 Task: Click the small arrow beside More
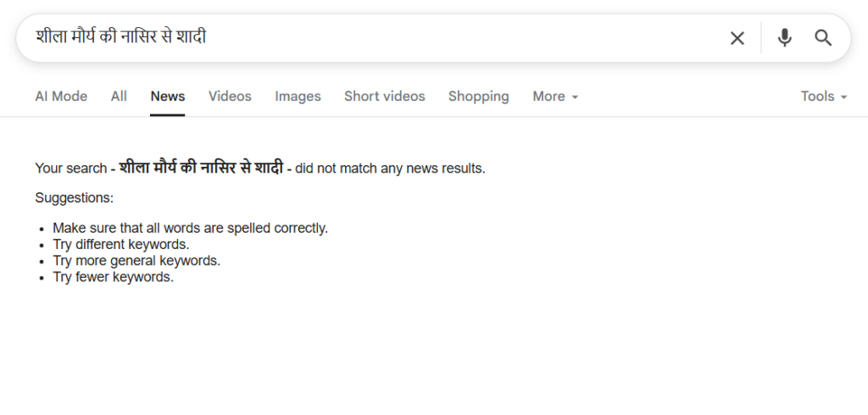pos(575,97)
